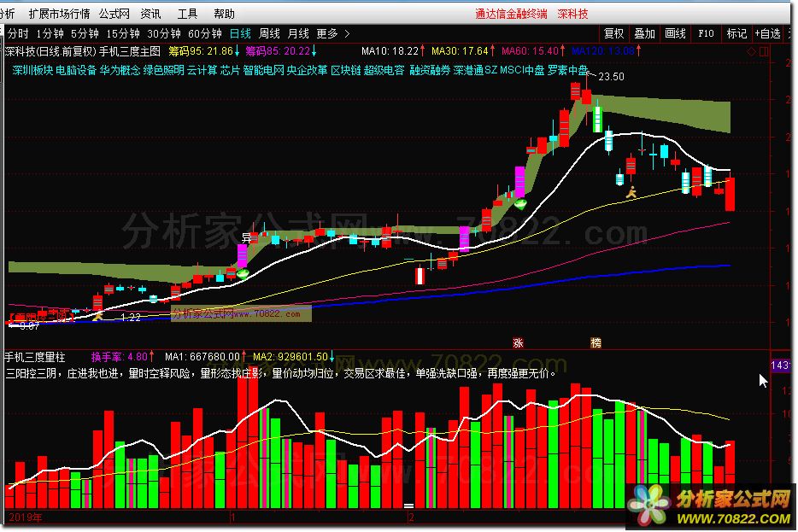The width and height of the screenshot is (798, 532).
Task: Click the orange 榜 marker on the chart
Action: click(596, 342)
